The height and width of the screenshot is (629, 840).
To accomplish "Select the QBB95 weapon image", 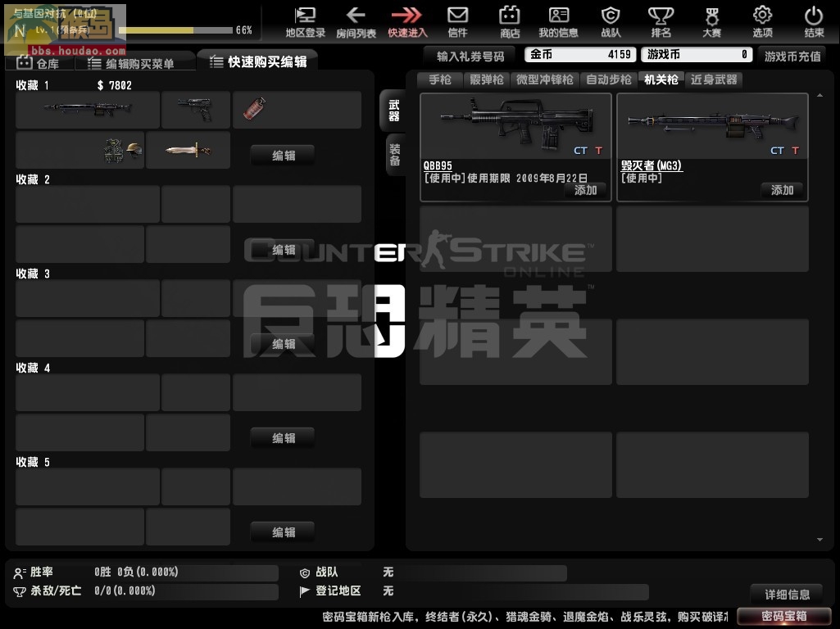I will (516, 126).
